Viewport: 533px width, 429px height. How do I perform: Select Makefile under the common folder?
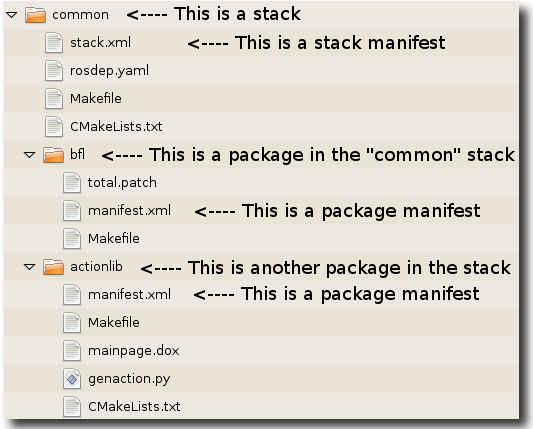pos(96,99)
